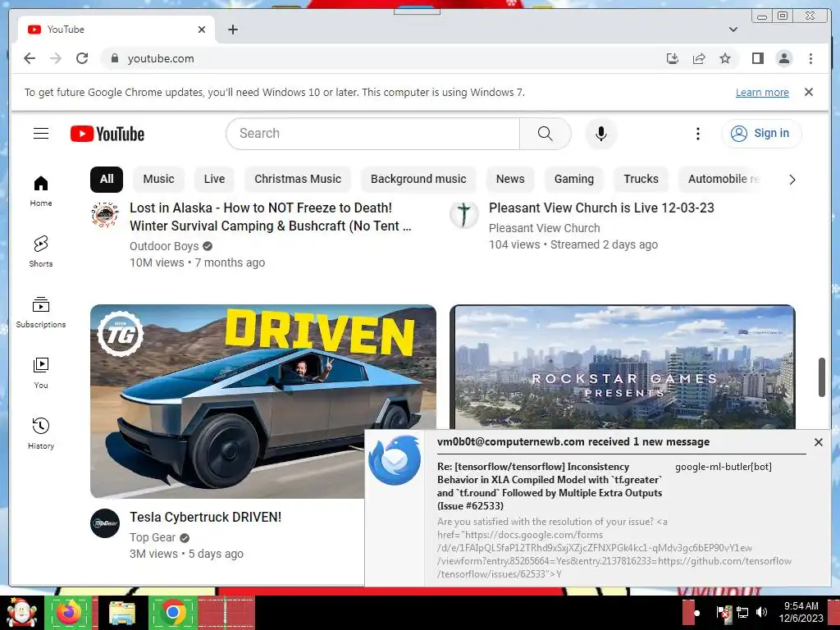Select the News filter chip
The height and width of the screenshot is (630, 840).
pyautogui.click(x=510, y=179)
